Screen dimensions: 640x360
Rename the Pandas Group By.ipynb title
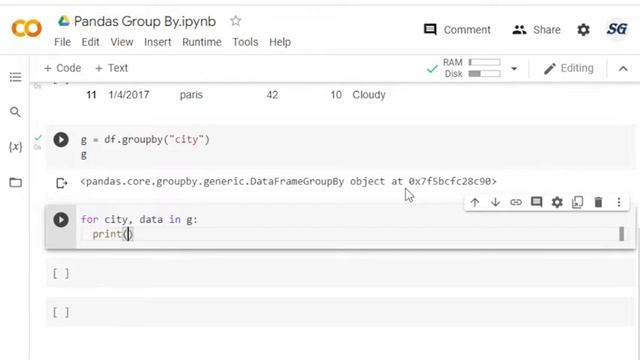145,21
